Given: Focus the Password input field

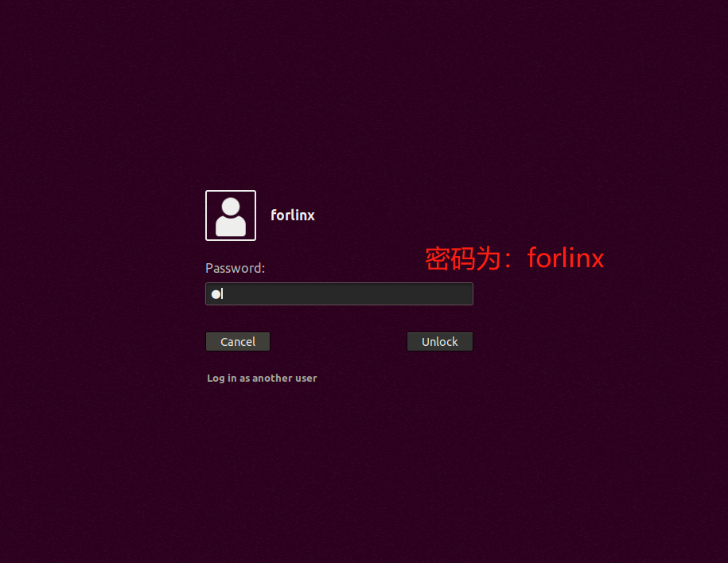Looking at the screenshot, I should (339, 293).
